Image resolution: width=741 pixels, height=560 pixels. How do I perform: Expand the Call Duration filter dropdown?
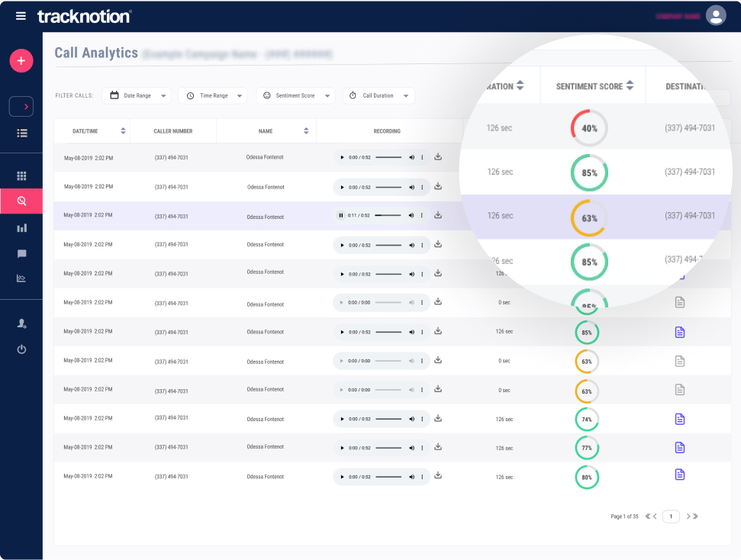click(x=379, y=95)
